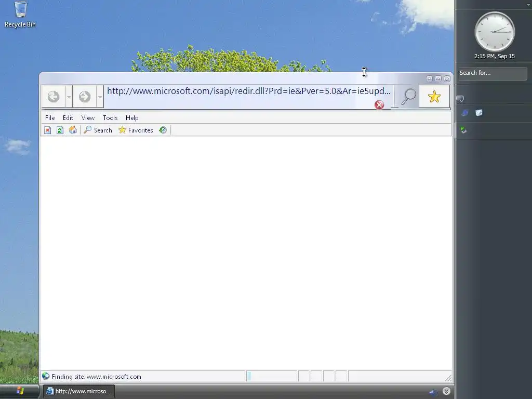Open the Back history dropdown arrow
This screenshot has width=532, height=399.
pos(69,97)
